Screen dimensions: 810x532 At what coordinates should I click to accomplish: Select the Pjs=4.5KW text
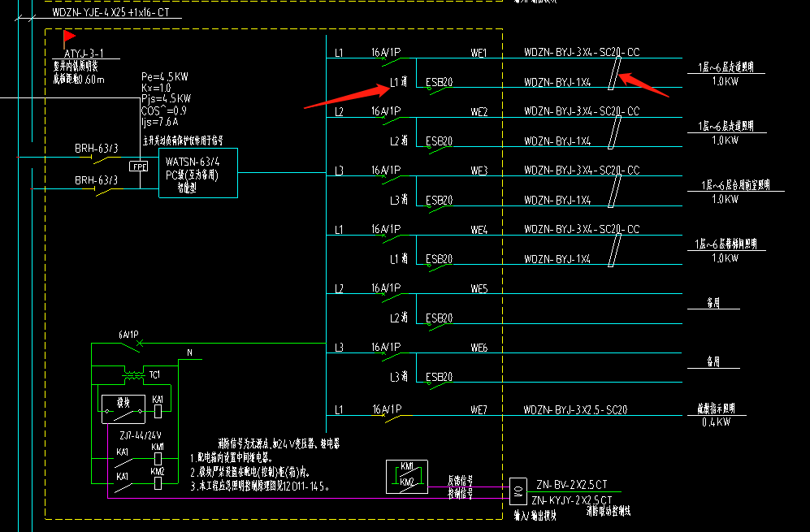[166, 98]
